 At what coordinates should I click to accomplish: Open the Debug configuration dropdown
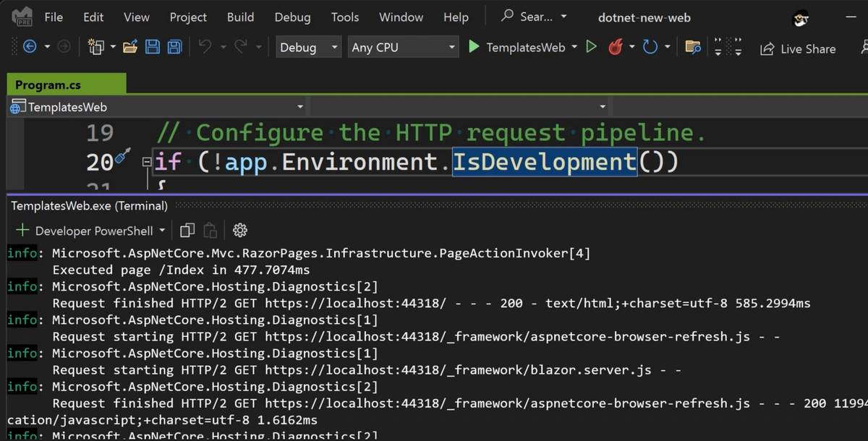pos(309,47)
